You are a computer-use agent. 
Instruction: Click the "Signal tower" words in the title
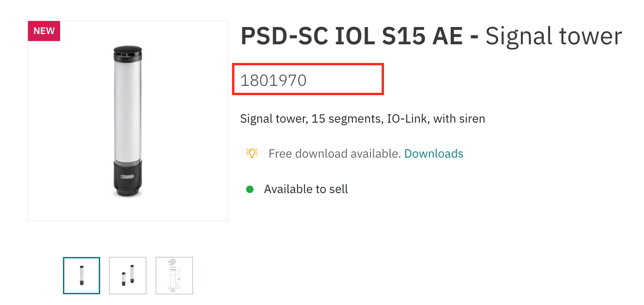(x=554, y=37)
